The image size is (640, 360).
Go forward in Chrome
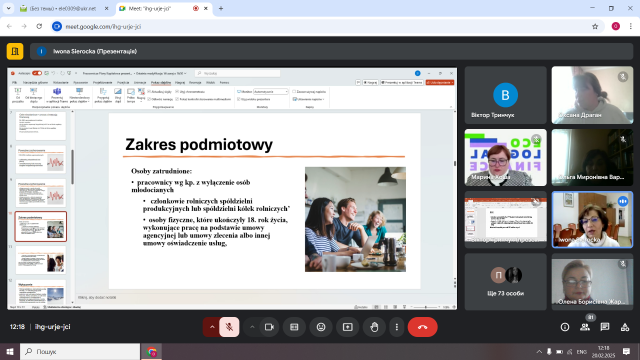tap(24, 26)
